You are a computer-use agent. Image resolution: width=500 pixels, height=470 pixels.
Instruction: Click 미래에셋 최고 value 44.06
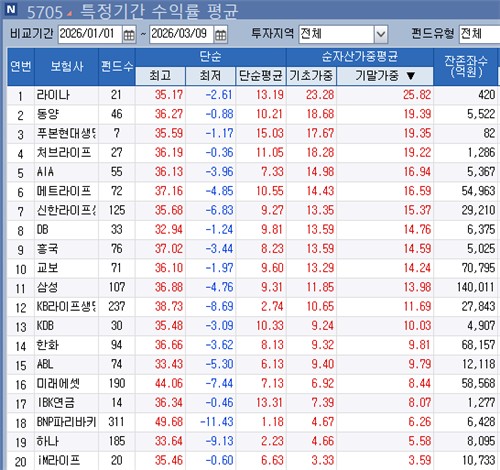pos(169,384)
